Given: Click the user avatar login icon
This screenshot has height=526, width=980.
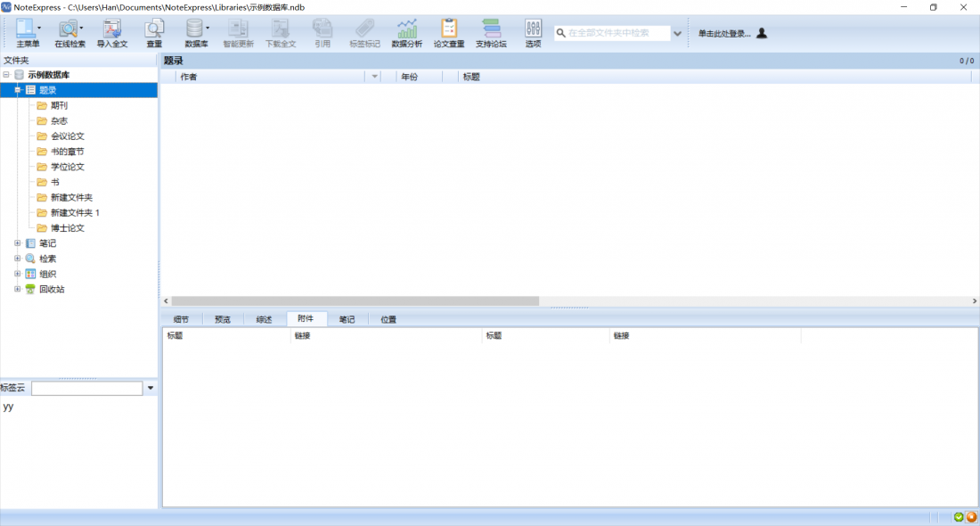Looking at the screenshot, I should (x=761, y=33).
